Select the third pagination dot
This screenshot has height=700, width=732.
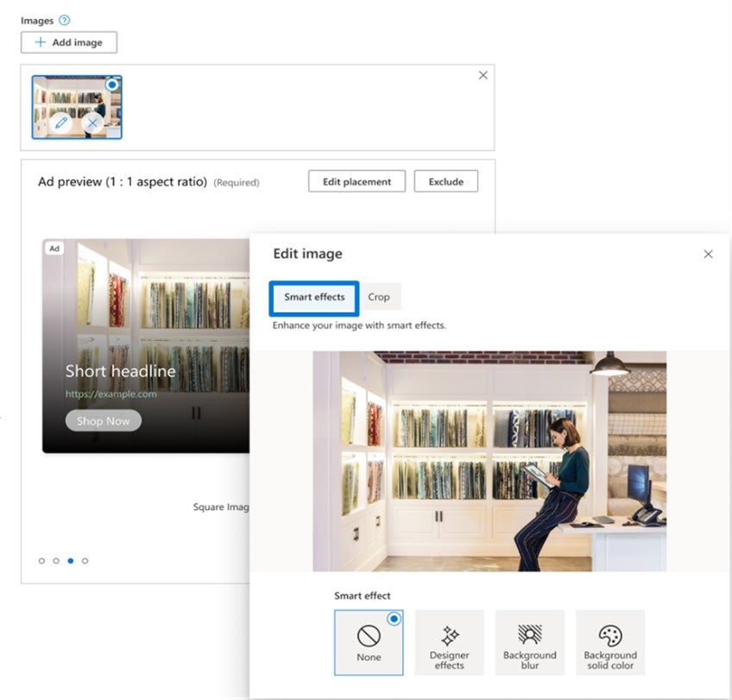pyautogui.click(x=70, y=560)
